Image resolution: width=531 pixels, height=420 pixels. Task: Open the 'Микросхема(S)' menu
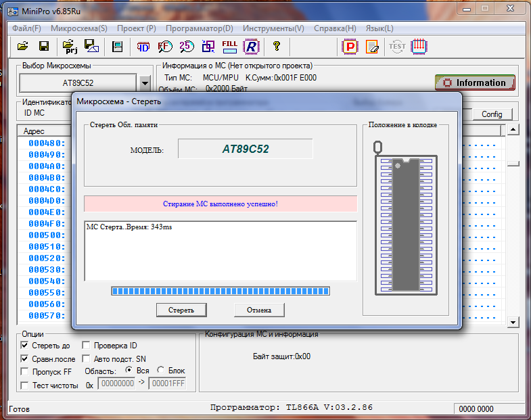(x=78, y=28)
